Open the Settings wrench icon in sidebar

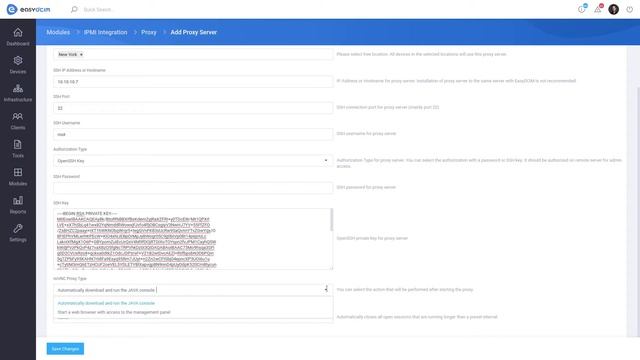click(18, 229)
